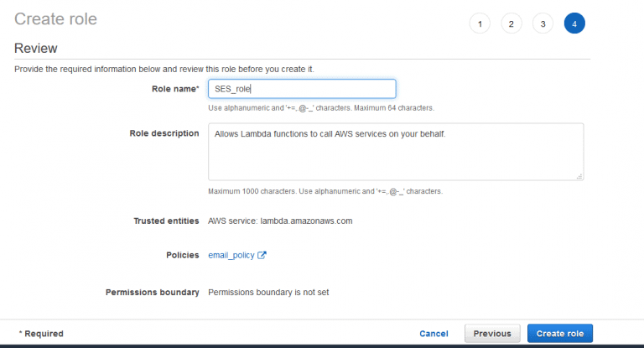This screenshot has width=644, height=348.
Task: Click the '* Required' footnote
Action: tap(40, 334)
